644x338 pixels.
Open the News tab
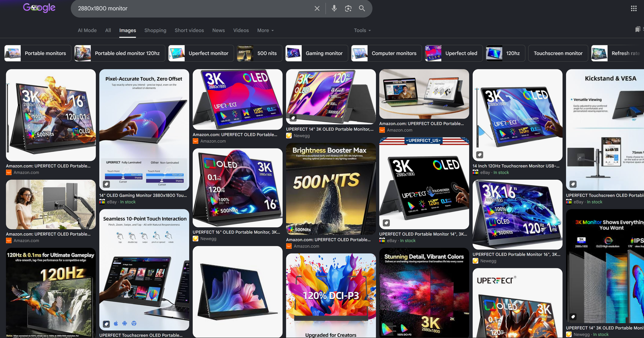218,30
